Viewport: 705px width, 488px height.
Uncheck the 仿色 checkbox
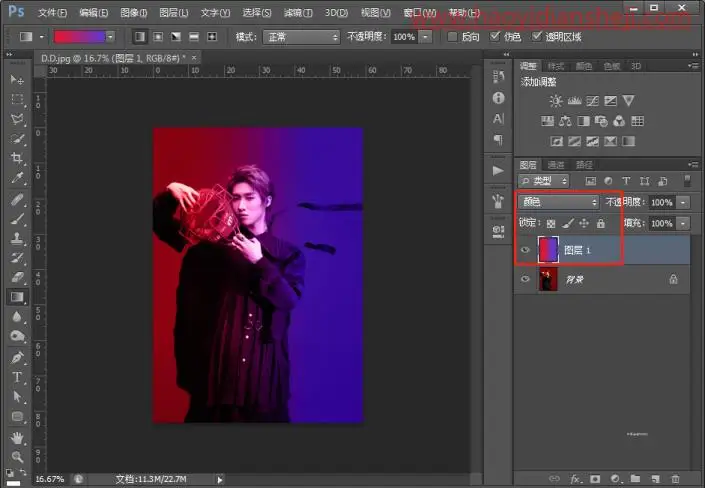[495, 36]
